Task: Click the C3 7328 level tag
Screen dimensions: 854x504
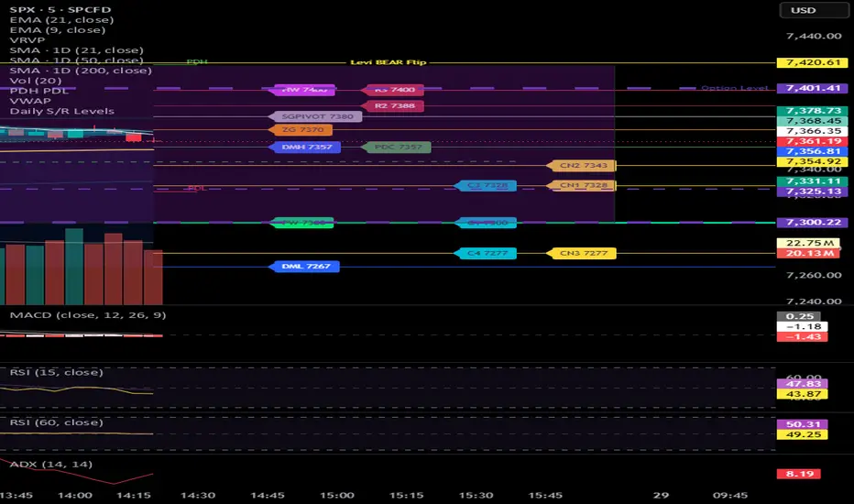Action: click(x=486, y=186)
